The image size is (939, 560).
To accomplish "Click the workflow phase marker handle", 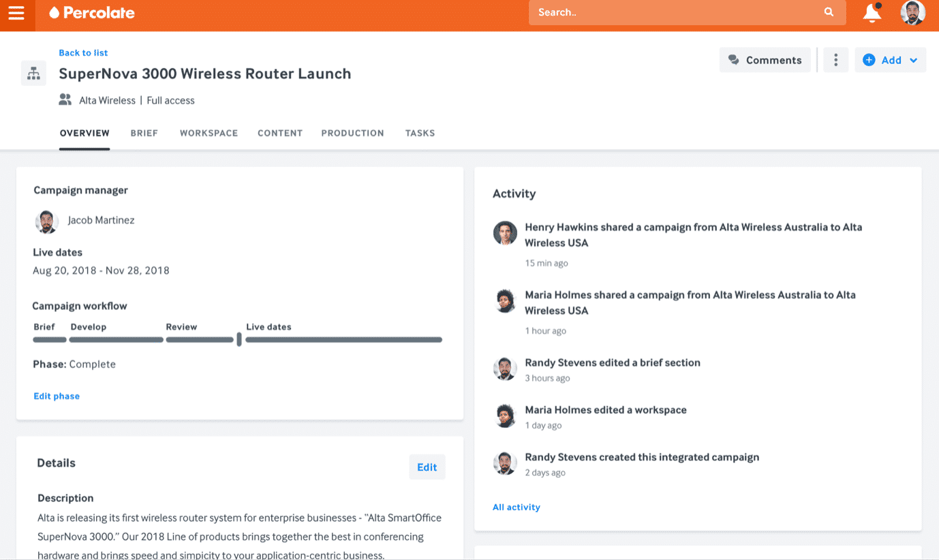I will [239, 339].
